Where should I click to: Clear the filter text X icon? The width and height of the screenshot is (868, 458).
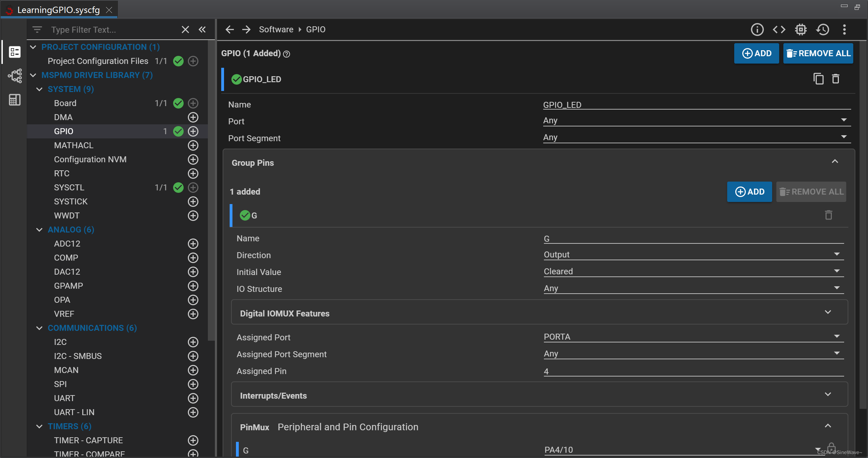[x=185, y=30]
